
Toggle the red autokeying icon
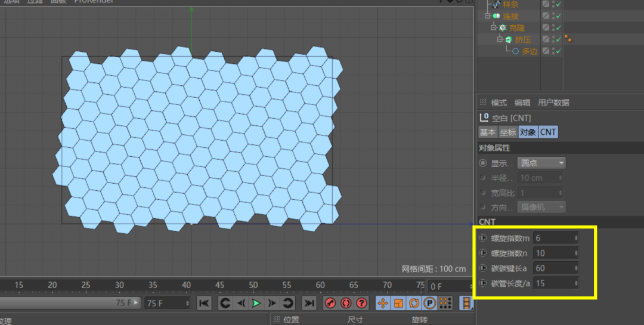point(346,303)
